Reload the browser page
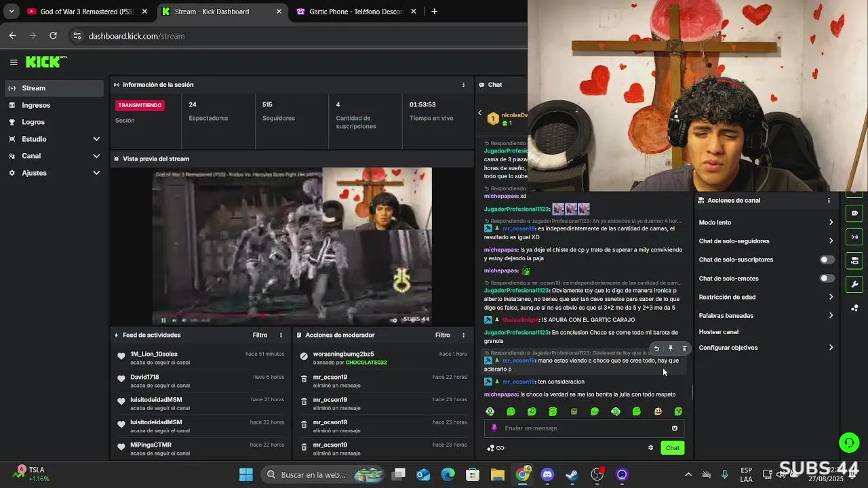This screenshot has height=488, width=868. tap(54, 36)
